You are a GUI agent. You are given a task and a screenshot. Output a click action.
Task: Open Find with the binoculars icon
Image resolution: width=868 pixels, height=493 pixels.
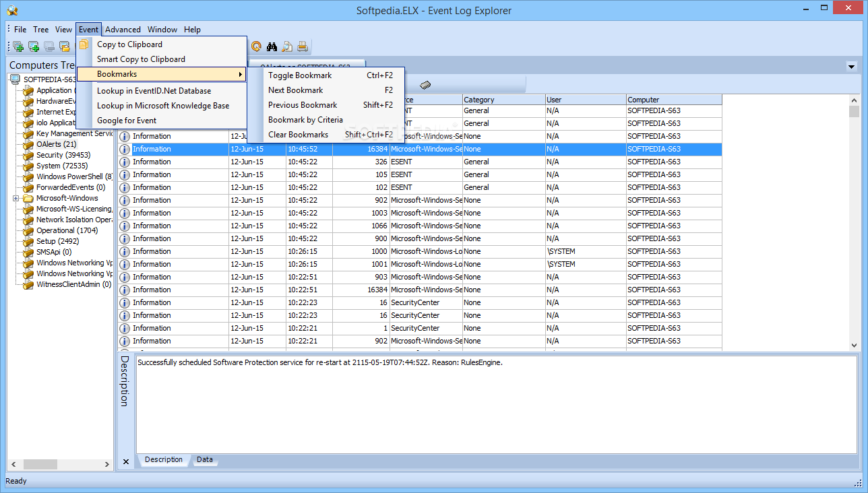click(272, 46)
